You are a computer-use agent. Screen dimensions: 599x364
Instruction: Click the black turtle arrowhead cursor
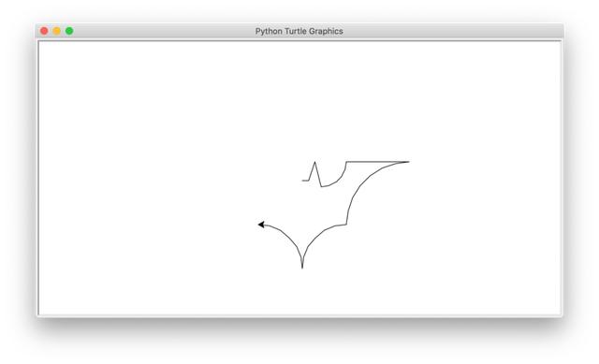[x=261, y=225]
